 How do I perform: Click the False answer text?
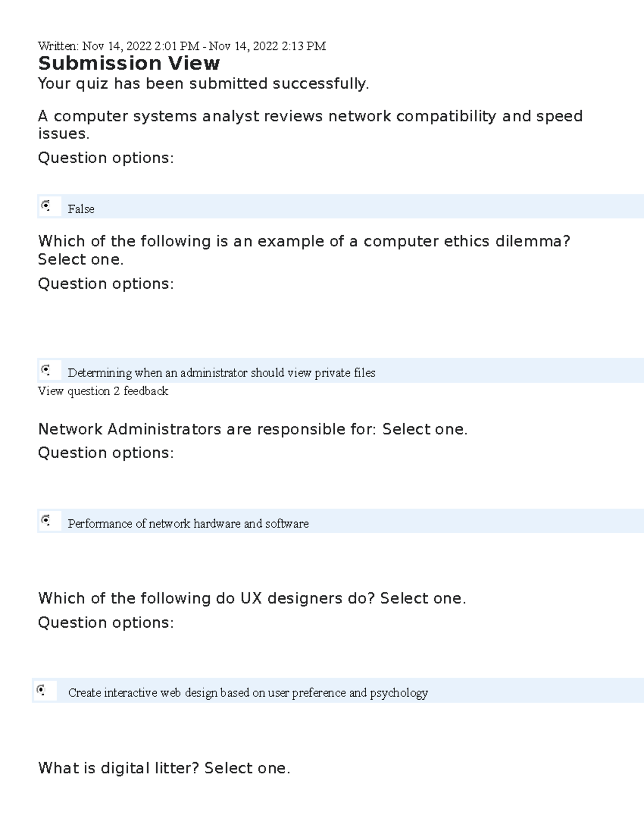click(81, 209)
